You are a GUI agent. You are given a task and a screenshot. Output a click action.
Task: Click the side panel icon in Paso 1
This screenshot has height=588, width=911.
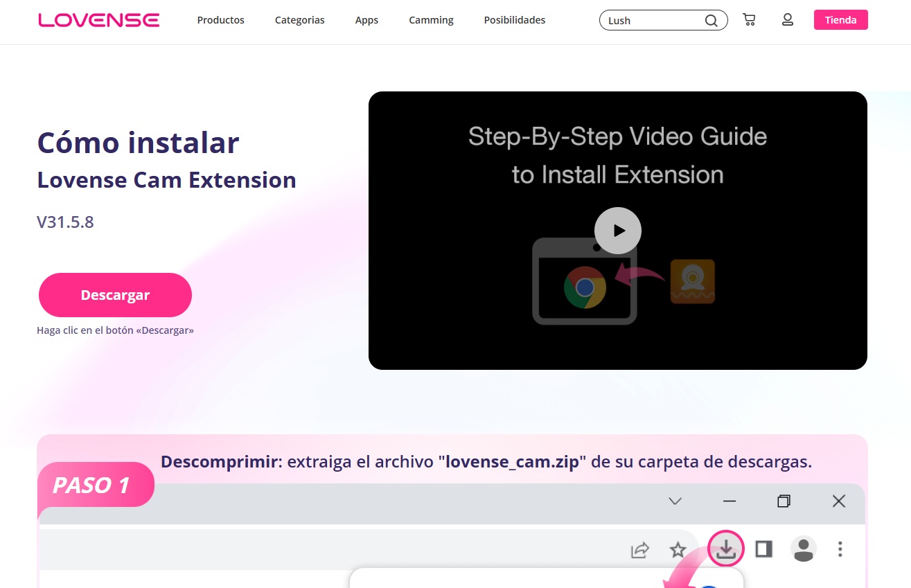pos(763,549)
